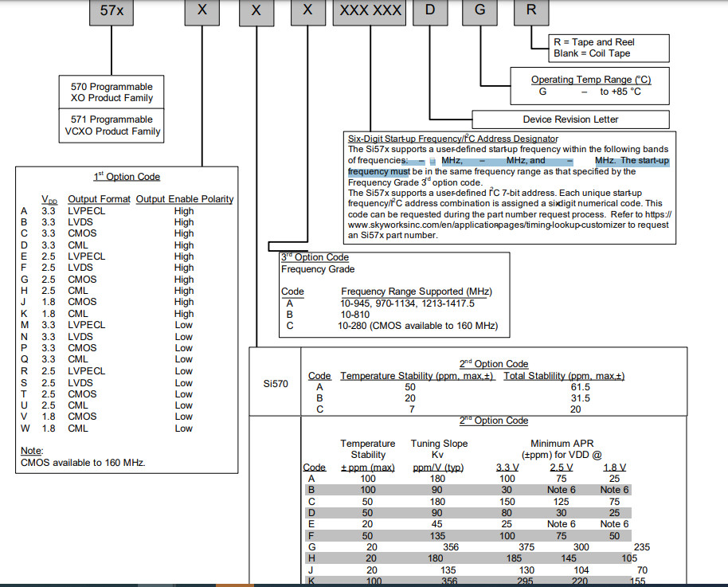Image resolution: width=728 pixels, height=587 pixels.
Task: Select the "to +85 °C" value
Action: (x=620, y=92)
